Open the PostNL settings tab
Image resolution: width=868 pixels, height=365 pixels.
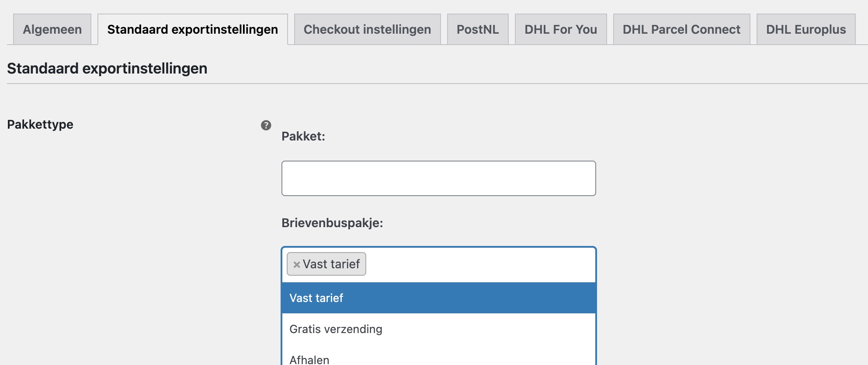pos(478,29)
